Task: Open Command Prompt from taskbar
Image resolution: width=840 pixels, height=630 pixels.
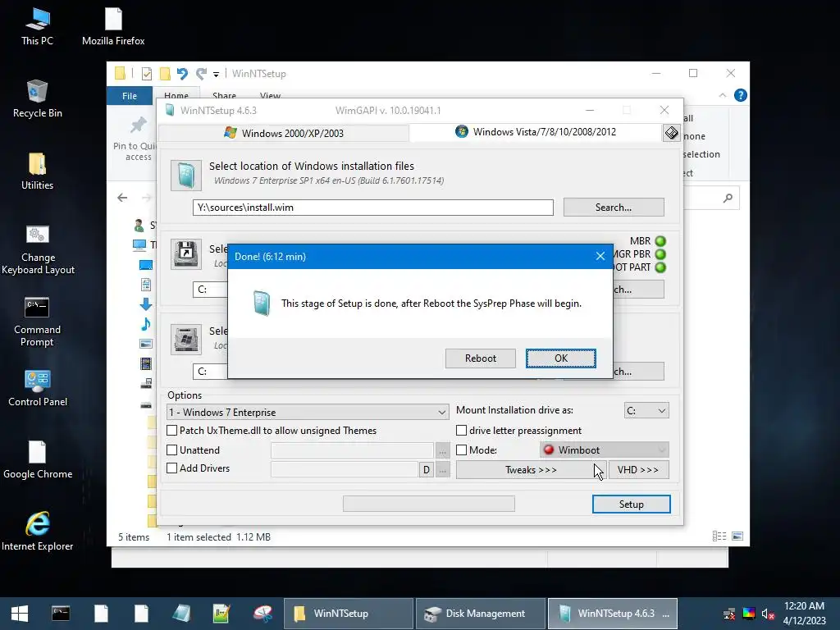Action: [x=61, y=614]
